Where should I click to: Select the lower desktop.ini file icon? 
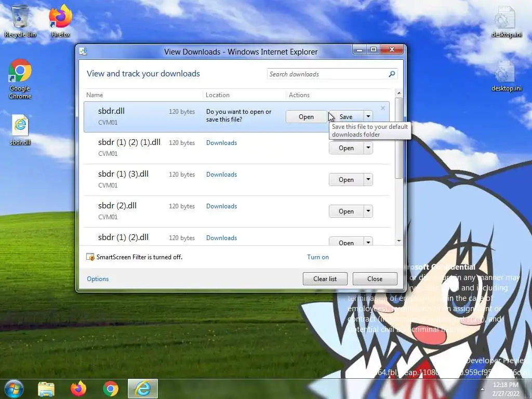(x=506, y=76)
